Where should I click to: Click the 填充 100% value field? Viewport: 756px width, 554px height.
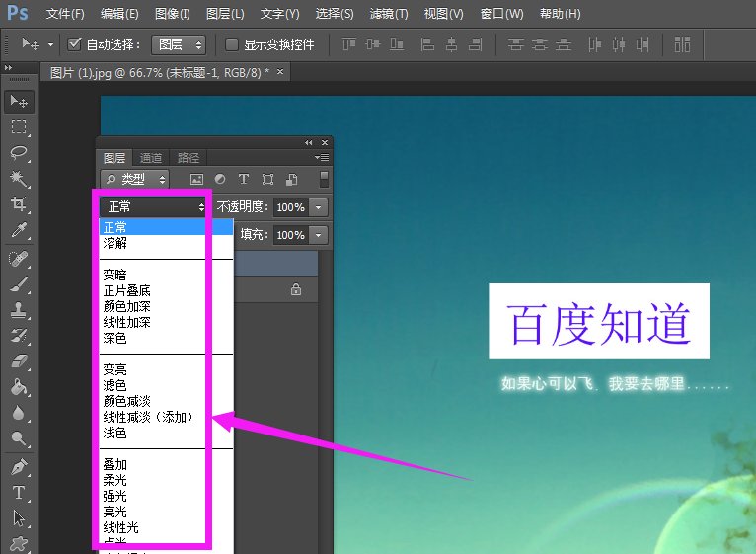point(291,235)
